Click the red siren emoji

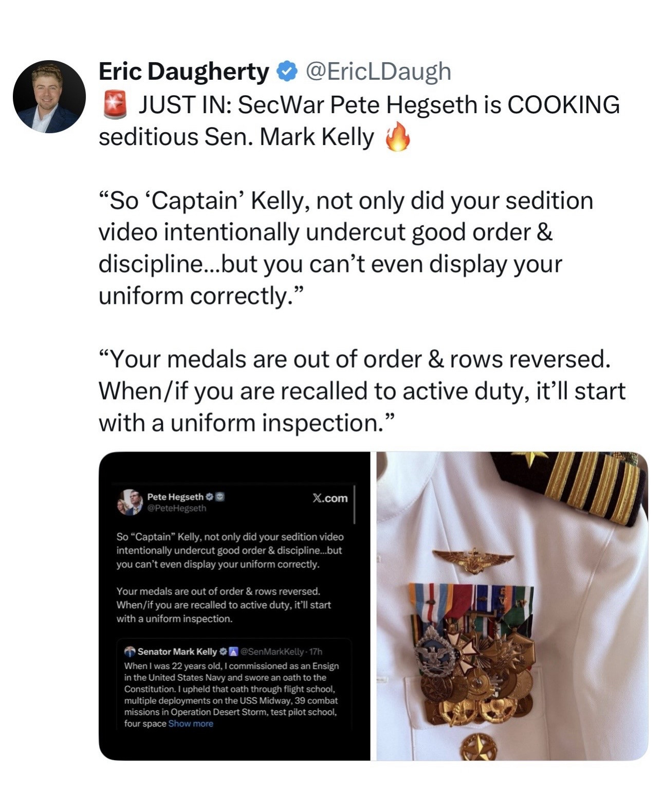(x=115, y=105)
